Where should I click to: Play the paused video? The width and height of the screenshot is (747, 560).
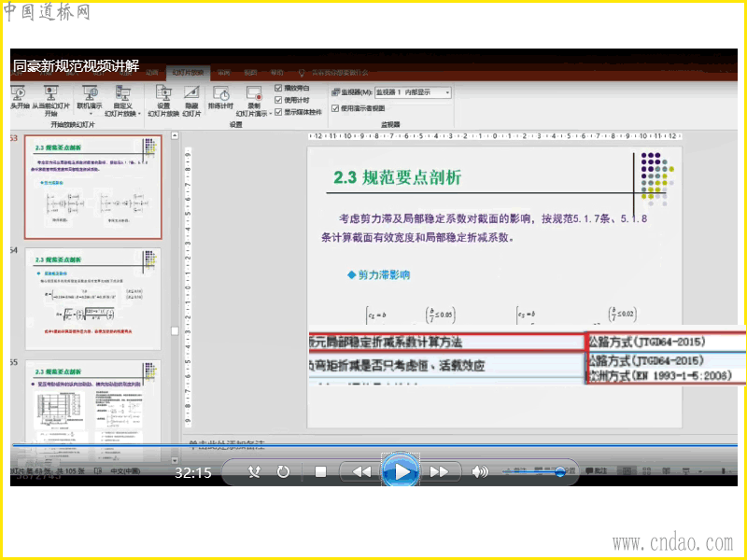coord(401,472)
